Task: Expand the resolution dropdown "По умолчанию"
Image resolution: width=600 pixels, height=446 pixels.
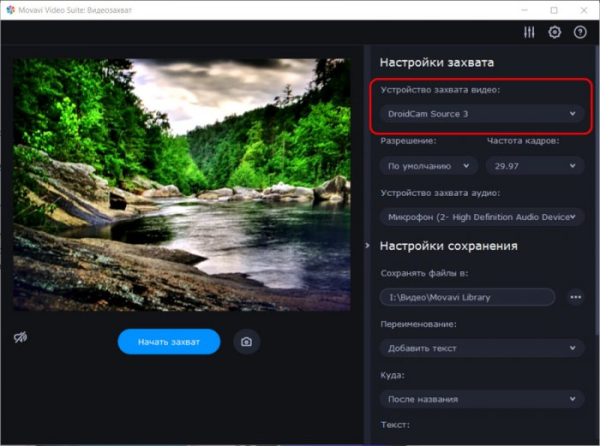Action: pyautogui.click(x=429, y=166)
